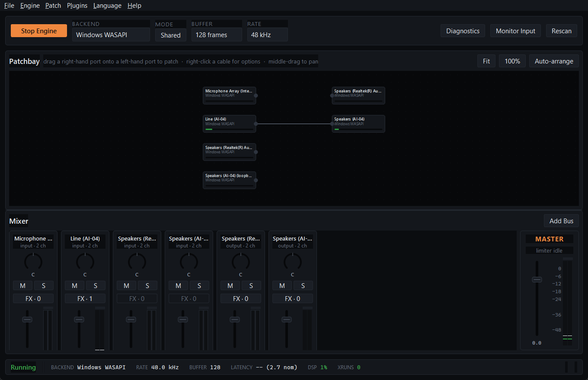588x380 pixels.
Task: Click the Microphone Array node output port
Action: [256, 95]
